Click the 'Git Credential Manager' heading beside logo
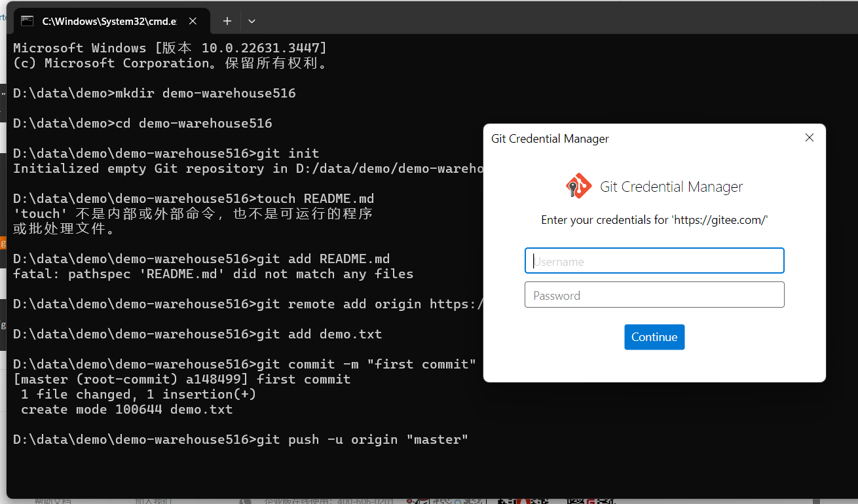 (671, 187)
